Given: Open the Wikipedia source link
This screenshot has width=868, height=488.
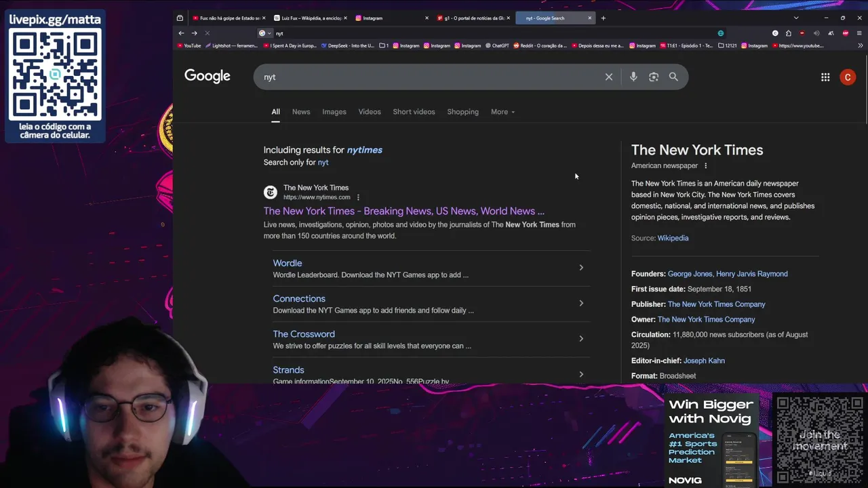Looking at the screenshot, I should point(673,239).
